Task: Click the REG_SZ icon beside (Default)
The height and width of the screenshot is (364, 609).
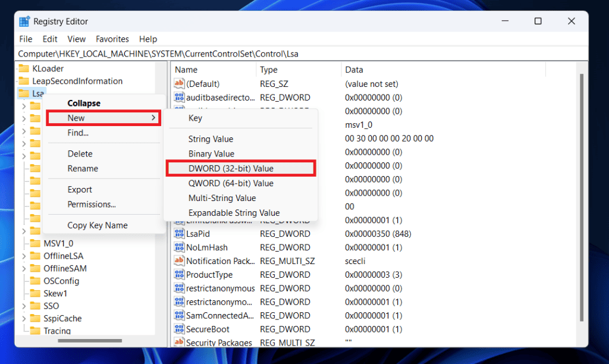Action: [179, 83]
